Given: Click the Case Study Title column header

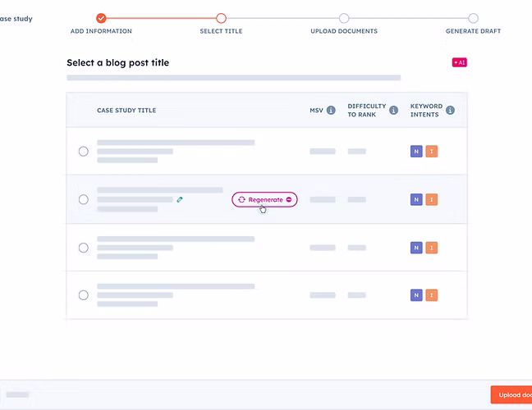Looking at the screenshot, I should [126, 110].
